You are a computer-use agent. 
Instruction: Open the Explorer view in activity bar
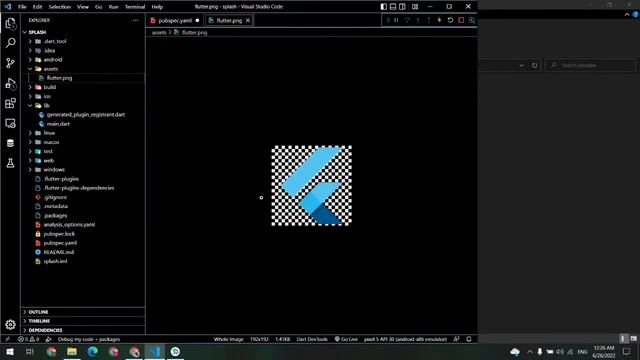(11, 23)
